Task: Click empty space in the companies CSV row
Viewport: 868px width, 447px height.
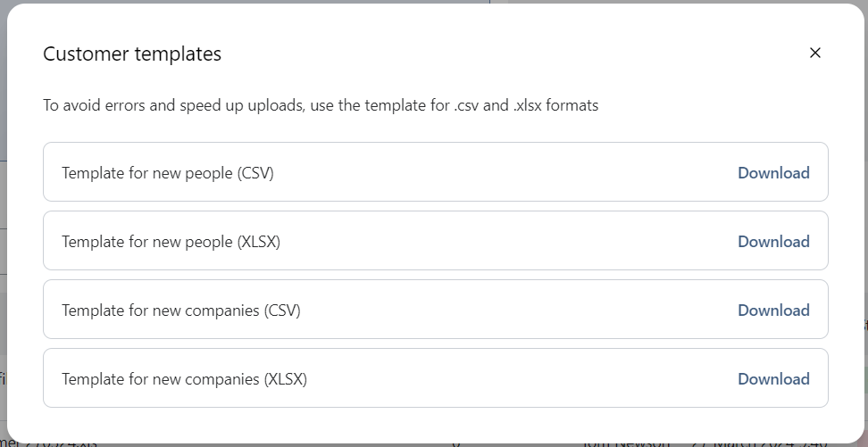Action: point(500,310)
